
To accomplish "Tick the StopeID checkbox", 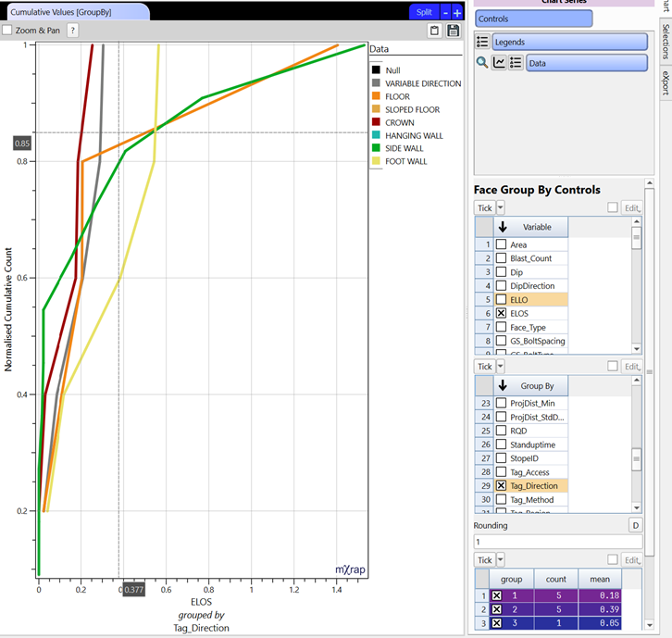I will 501,458.
